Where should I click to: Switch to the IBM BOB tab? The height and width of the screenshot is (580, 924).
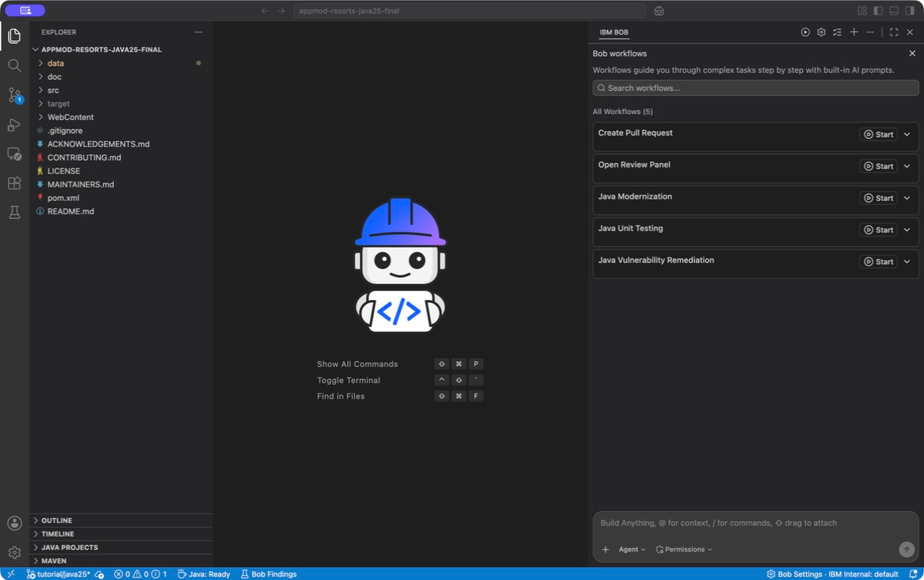pos(614,32)
